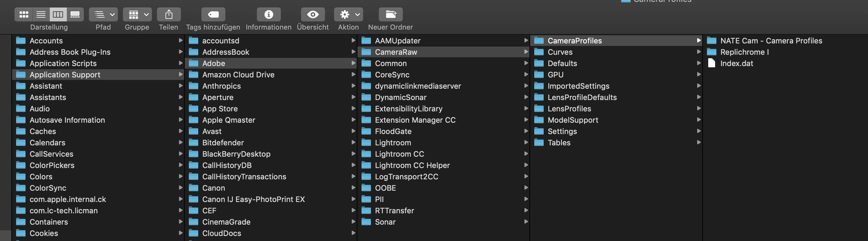Select the LensProfiles folder icon

click(539, 109)
